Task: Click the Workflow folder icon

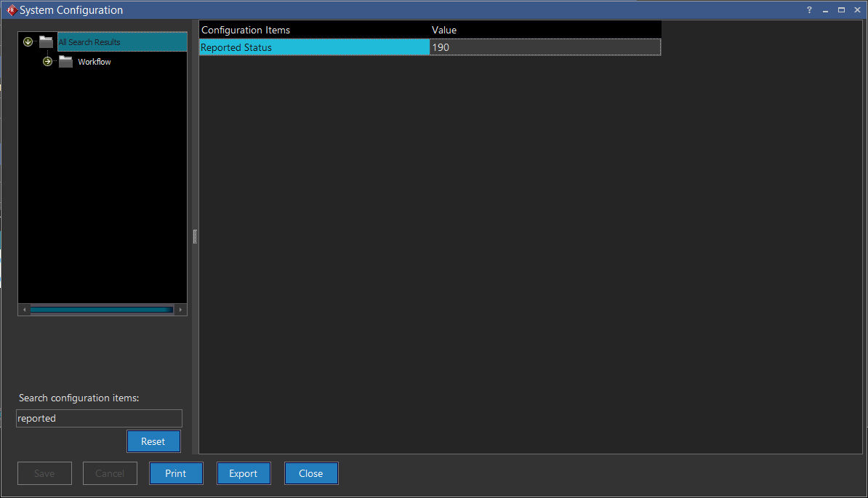Action: [x=66, y=62]
